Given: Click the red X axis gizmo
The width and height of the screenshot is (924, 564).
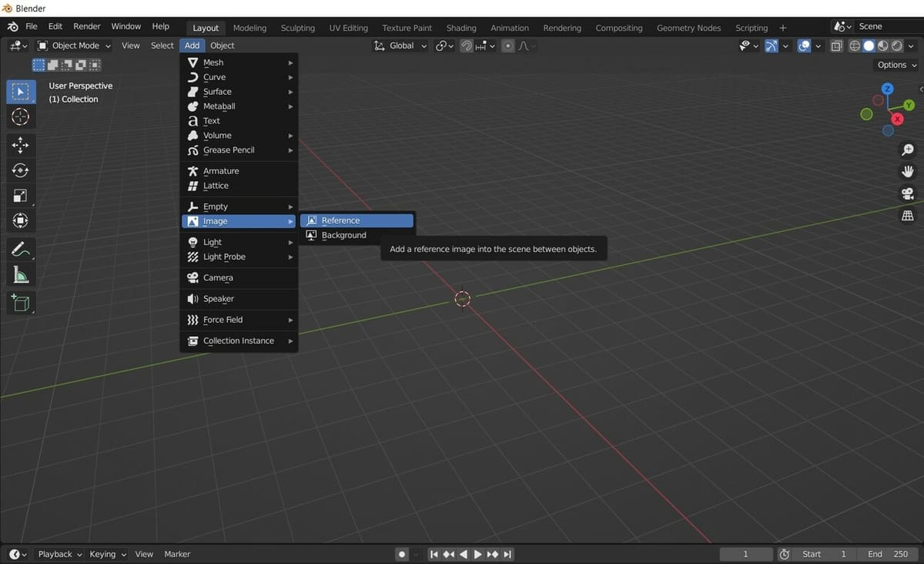Looking at the screenshot, I should (x=897, y=119).
